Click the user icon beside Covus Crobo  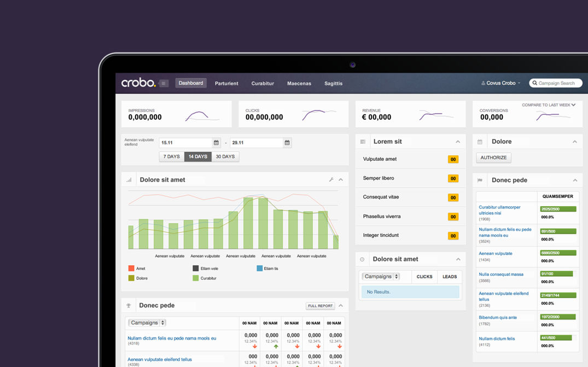click(483, 83)
